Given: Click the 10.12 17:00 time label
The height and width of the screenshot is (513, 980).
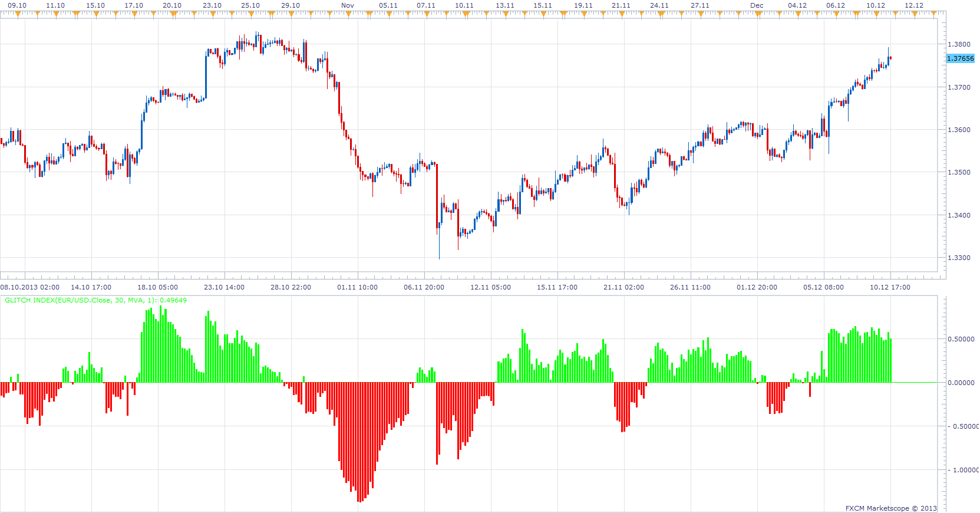Looking at the screenshot, I should [x=890, y=287].
